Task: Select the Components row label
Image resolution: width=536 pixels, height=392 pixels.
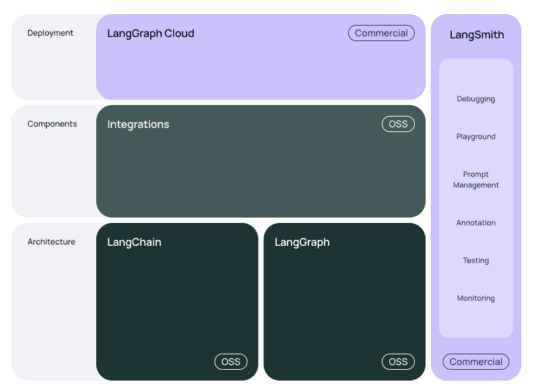Action: coord(52,124)
